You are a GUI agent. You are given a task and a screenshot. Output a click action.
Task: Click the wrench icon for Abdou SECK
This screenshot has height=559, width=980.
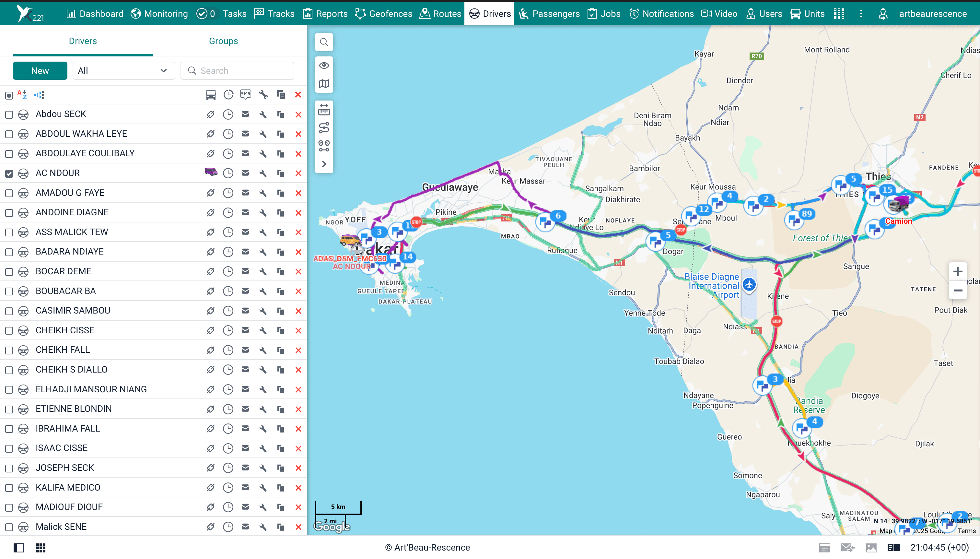[263, 114]
